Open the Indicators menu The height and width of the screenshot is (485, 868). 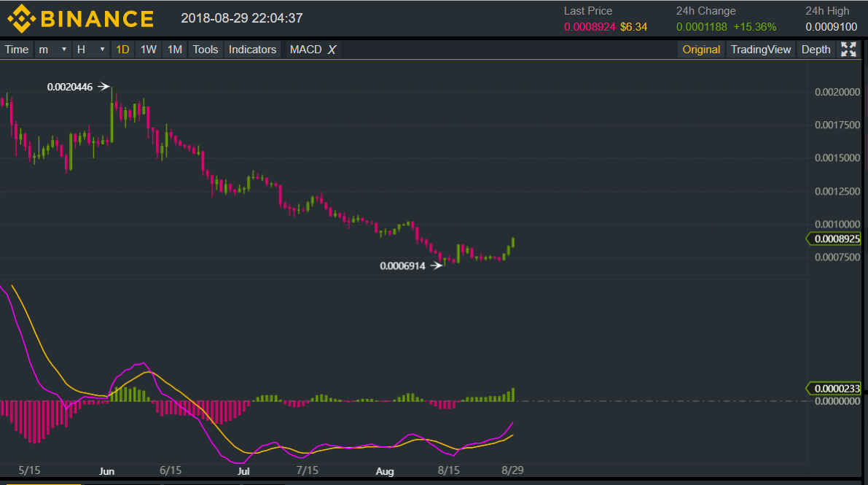tap(252, 50)
